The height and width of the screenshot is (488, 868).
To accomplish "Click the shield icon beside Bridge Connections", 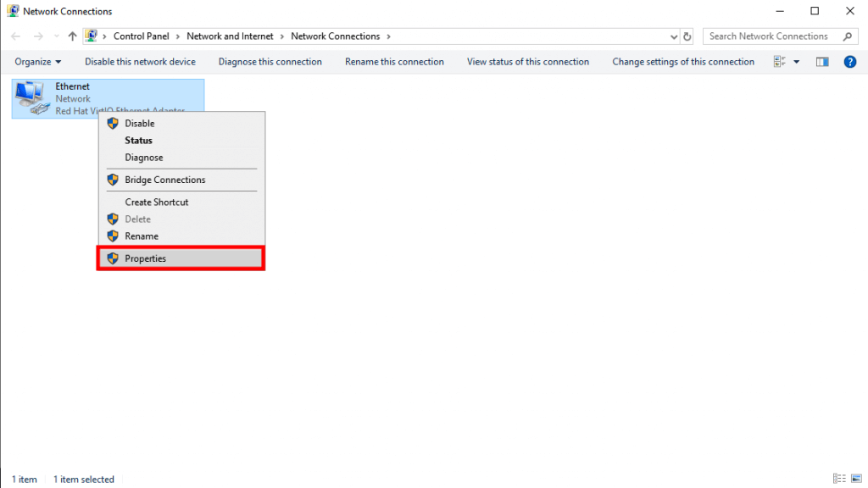I will click(113, 180).
